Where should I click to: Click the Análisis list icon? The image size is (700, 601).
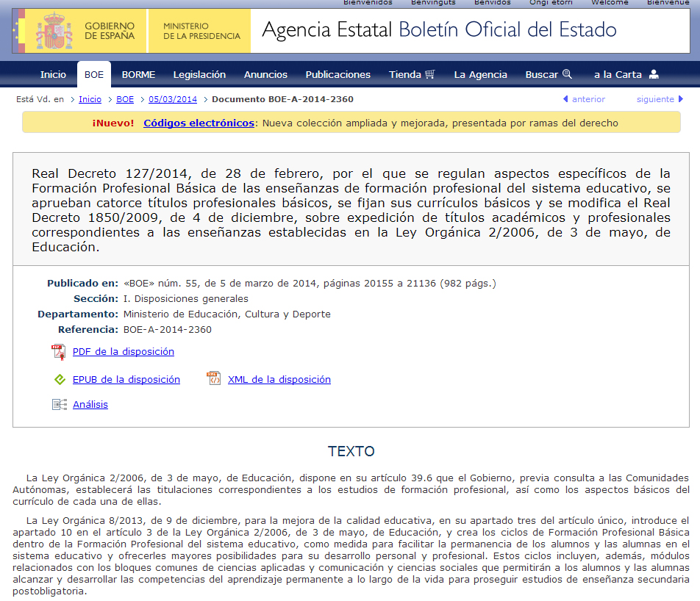pos(60,405)
